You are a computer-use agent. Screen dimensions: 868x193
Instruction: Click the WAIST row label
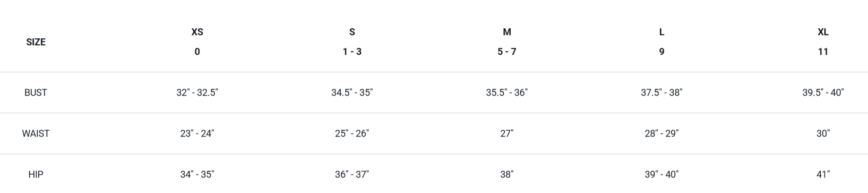coord(36,133)
